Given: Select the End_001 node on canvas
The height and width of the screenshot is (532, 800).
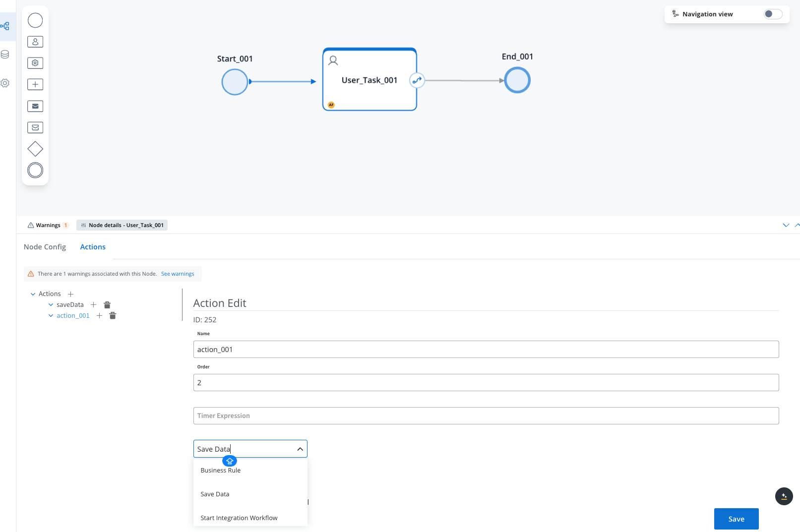Looking at the screenshot, I should (517, 80).
